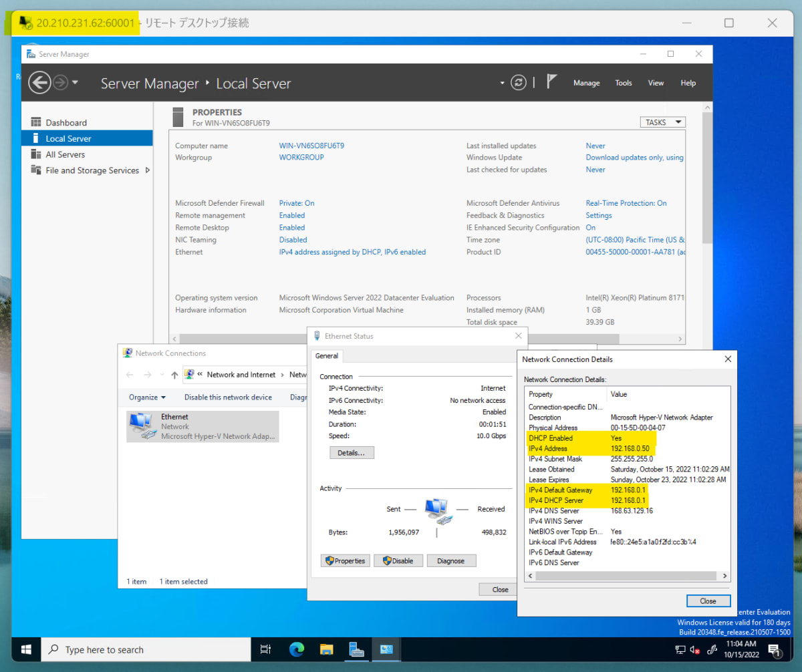Click the All Servers icon in left pane
Screen dimensions: 802x672
point(36,154)
